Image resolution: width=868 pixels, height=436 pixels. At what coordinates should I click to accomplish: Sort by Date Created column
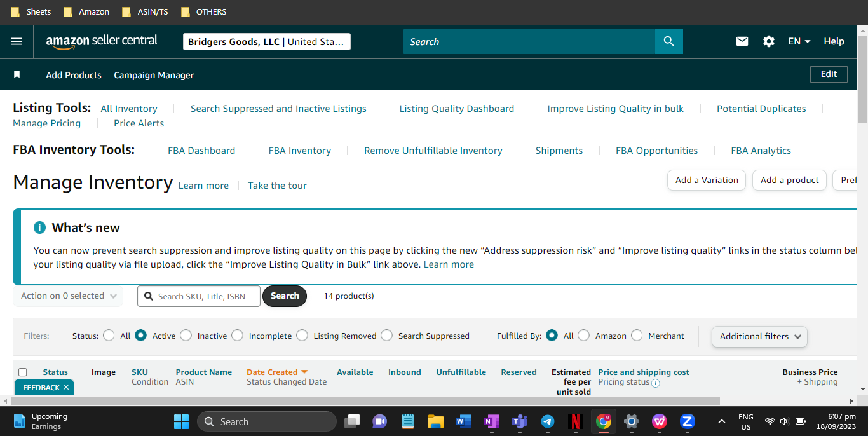click(x=277, y=372)
